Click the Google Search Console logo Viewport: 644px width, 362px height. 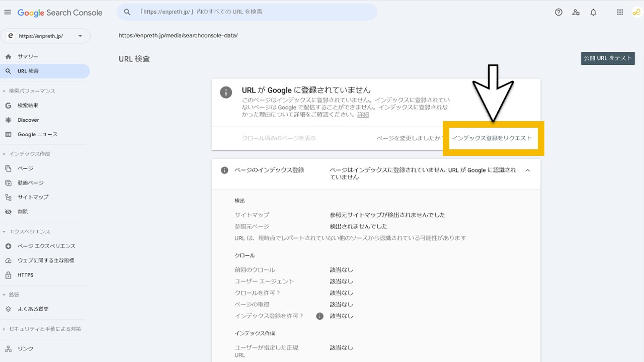(60, 13)
